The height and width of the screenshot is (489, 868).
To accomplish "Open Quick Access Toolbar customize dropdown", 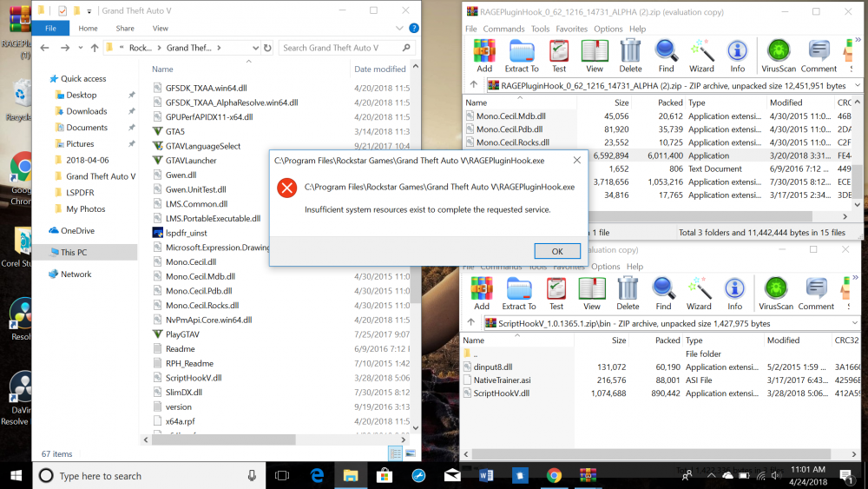I will tap(89, 11).
